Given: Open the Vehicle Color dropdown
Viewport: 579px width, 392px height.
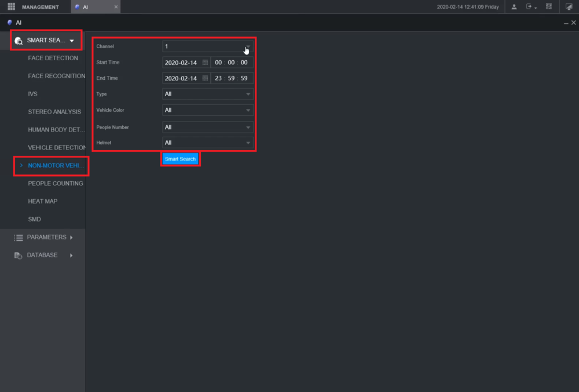Looking at the screenshot, I should (207, 110).
